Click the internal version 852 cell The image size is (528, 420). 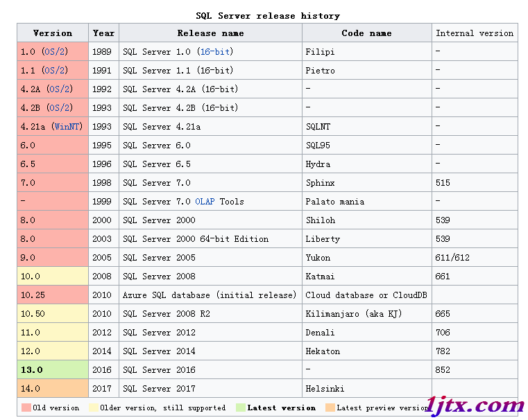point(475,370)
